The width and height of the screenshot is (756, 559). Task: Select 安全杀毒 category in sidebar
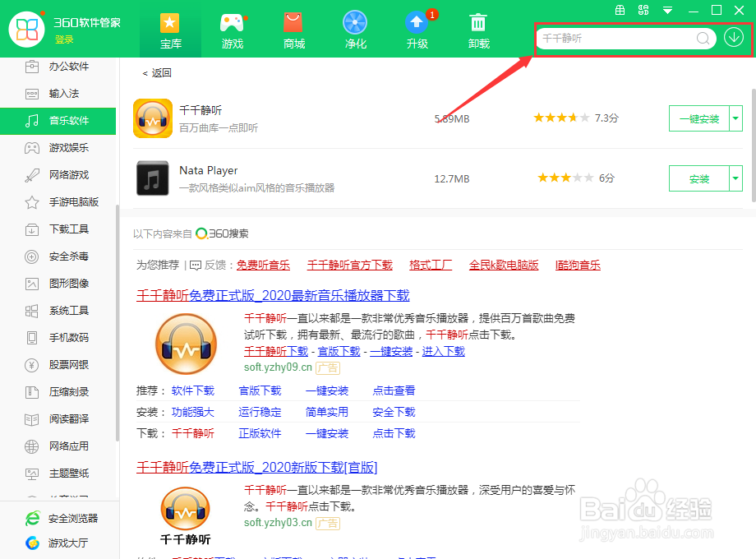[58, 256]
